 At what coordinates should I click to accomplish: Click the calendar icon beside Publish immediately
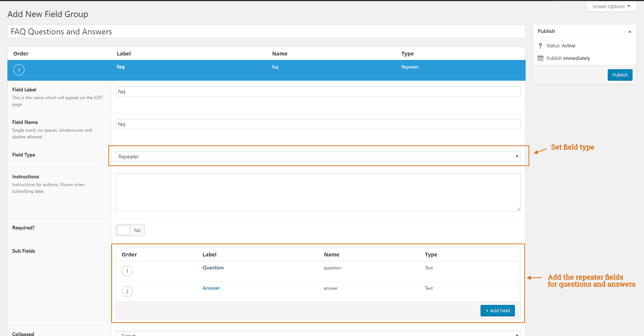(540, 58)
